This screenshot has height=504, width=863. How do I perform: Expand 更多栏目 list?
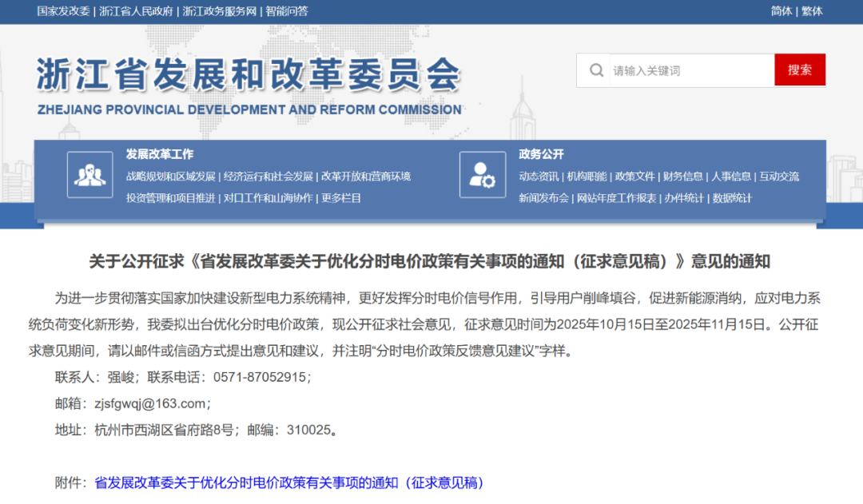(341, 198)
